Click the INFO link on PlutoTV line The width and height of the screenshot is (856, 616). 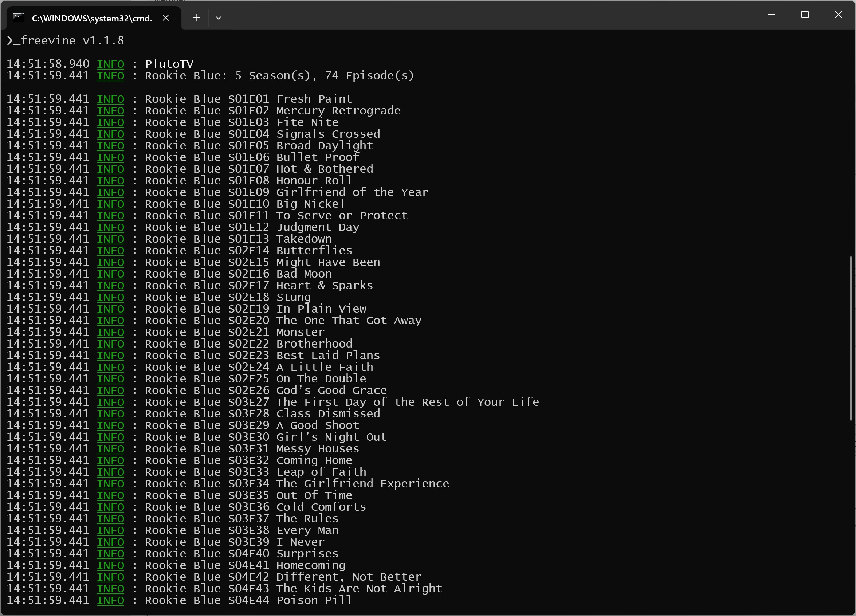(110, 64)
